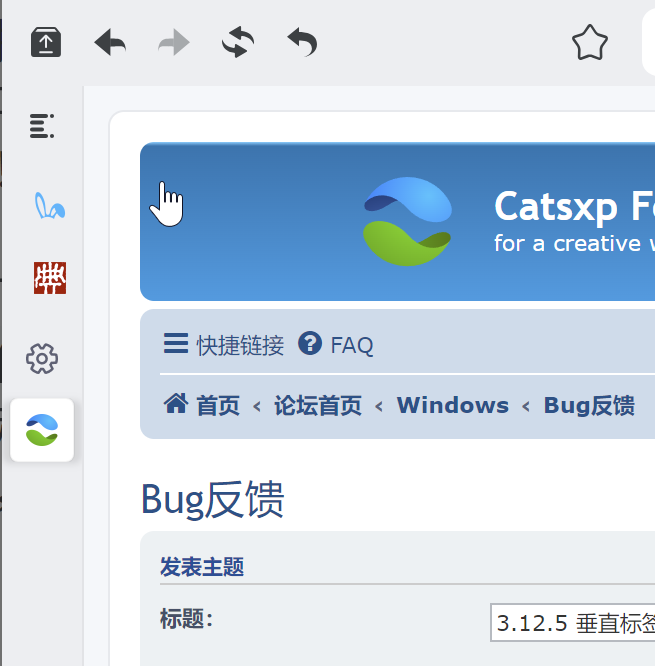Viewport: 655px width, 666px height.
Task: Click into the 标题 subject input field
Action: pos(573,623)
